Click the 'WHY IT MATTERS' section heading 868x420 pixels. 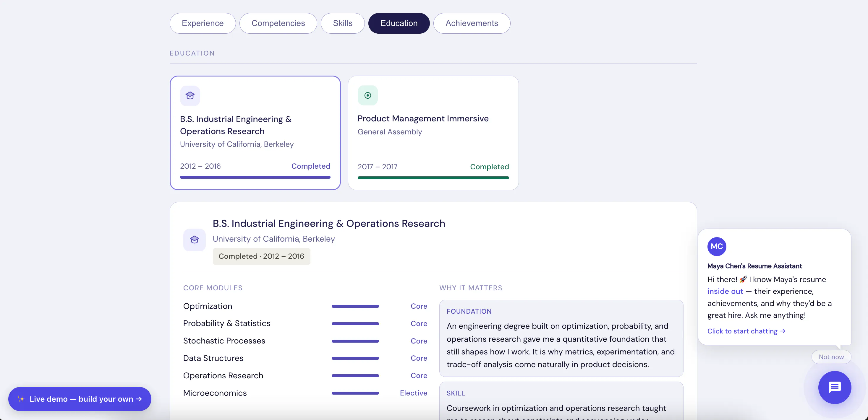(x=470, y=288)
